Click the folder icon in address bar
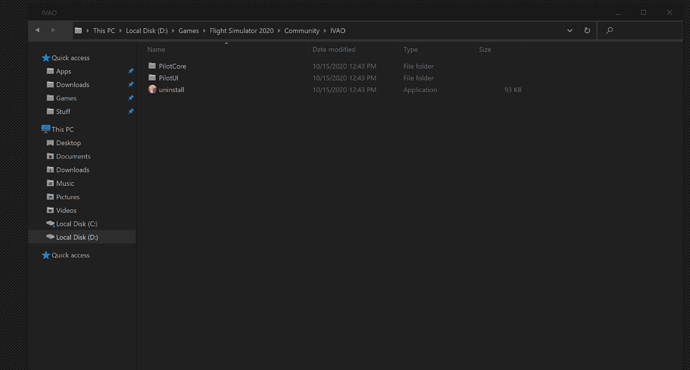Image resolution: width=690 pixels, height=370 pixels. click(78, 30)
